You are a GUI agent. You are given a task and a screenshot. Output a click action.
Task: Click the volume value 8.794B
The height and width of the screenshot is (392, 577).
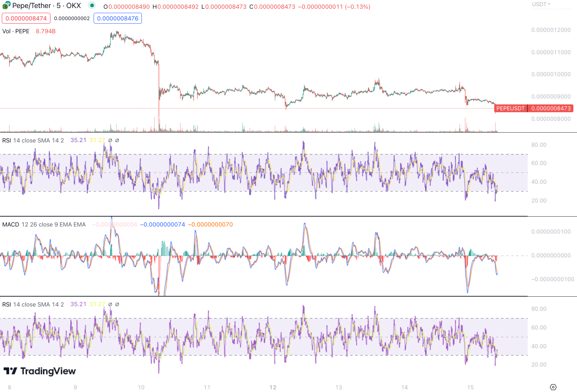click(46, 31)
